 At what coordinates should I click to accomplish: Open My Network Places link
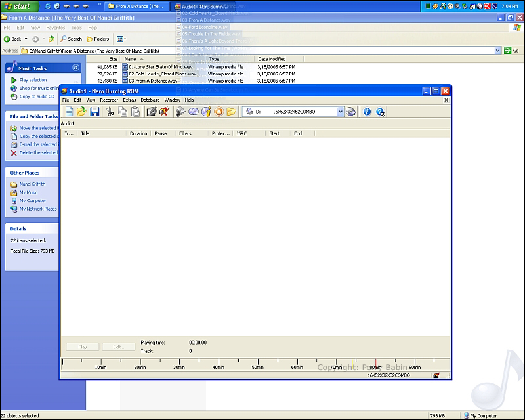[38, 209]
